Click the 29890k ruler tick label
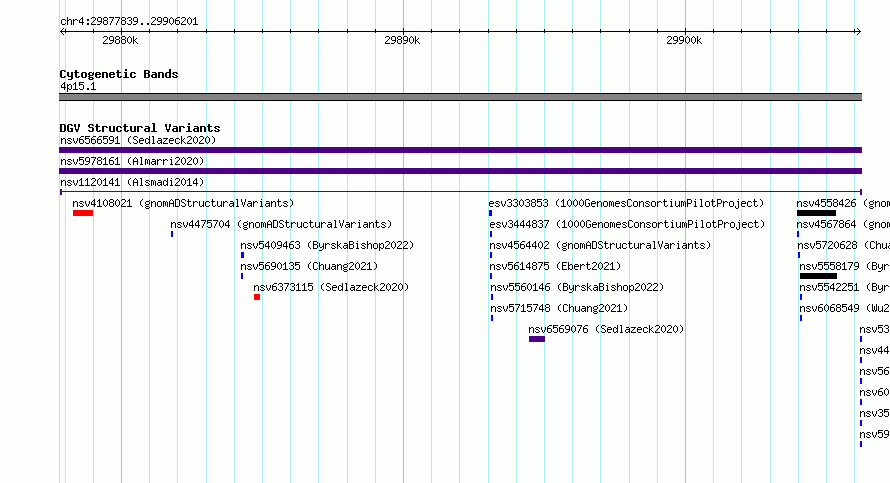The image size is (890, 483). pyautogui.click(x=402, y=40)
